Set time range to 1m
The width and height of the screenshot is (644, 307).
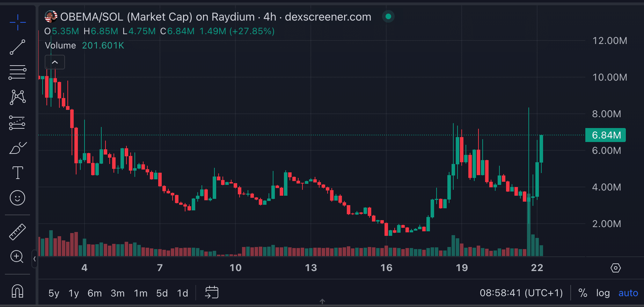(141, 293)
